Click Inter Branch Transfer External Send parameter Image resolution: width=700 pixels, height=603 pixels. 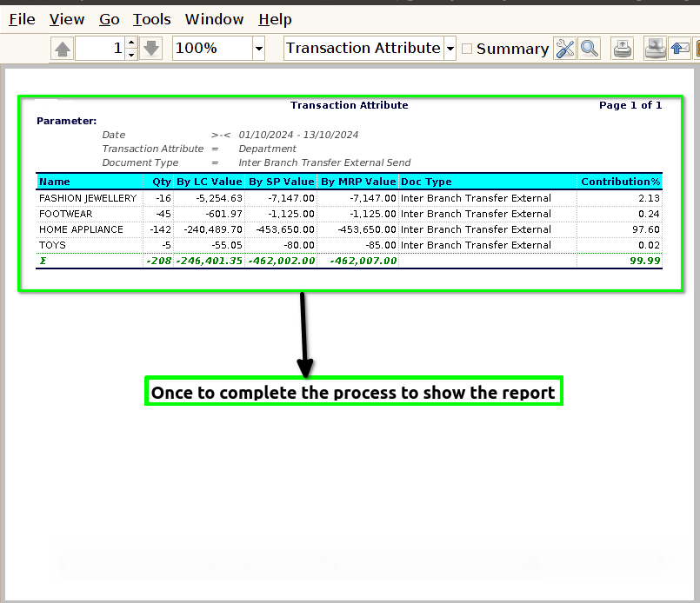click(x=324, y=162)
